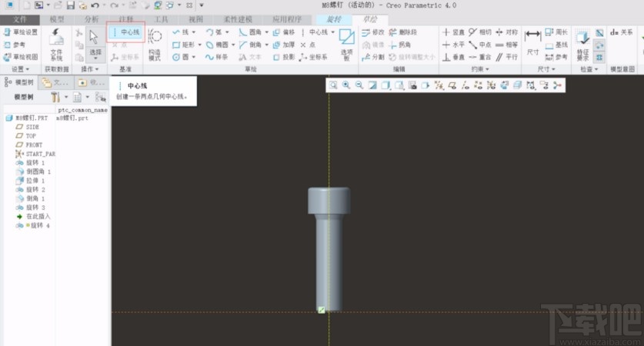This screenshot has width=644, height=346.
Task: Switch to the 分析 ribbon tab
Action: [x=92, y=19]
